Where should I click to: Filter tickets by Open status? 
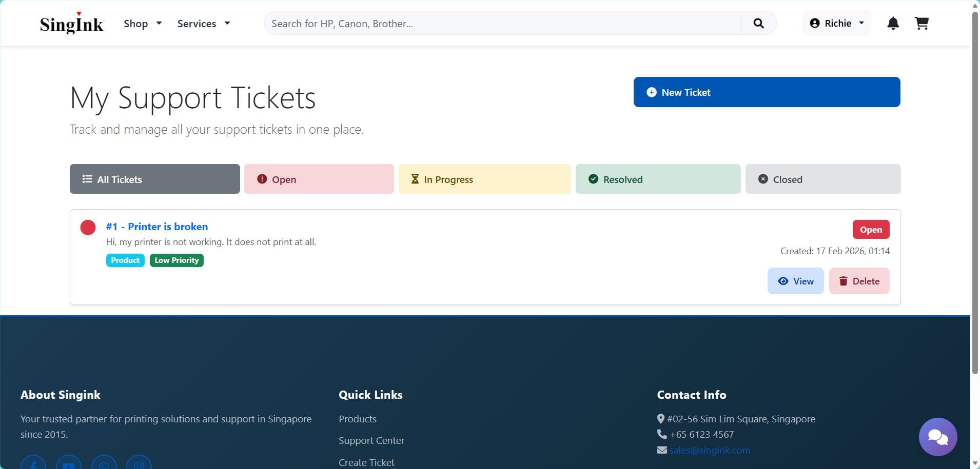click(319, 179)
